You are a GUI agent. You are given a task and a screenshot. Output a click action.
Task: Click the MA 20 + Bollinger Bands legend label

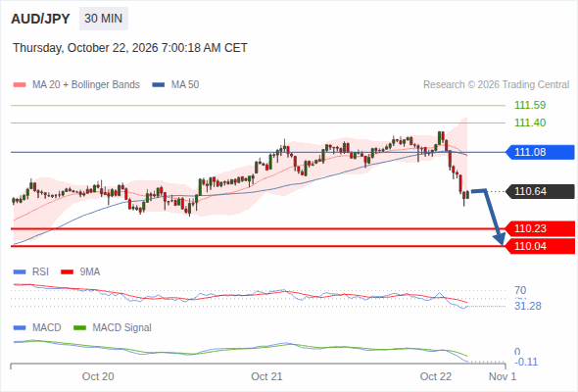(86, 85)
